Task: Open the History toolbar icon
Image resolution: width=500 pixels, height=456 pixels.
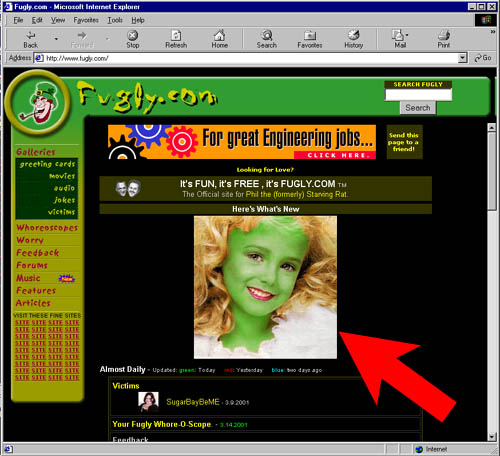Action: [x=354, y=35]
